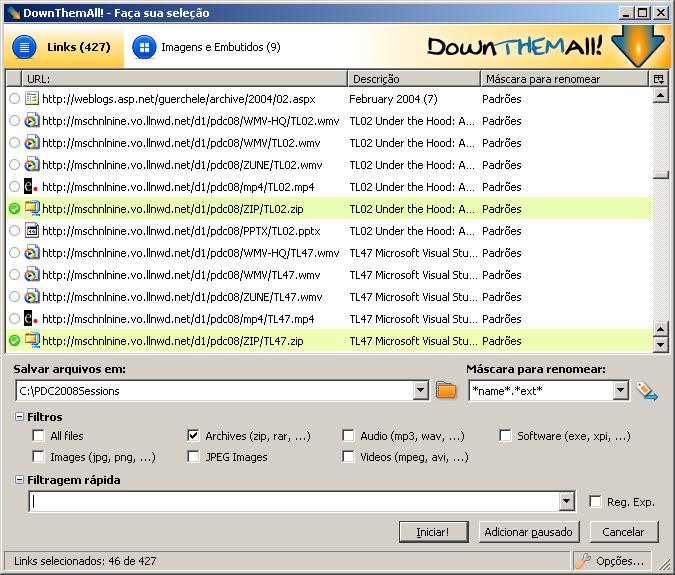The image size is (675, 575).
Task: Click the *name*.*ext* mask field
Action: [x=542, y=390]
